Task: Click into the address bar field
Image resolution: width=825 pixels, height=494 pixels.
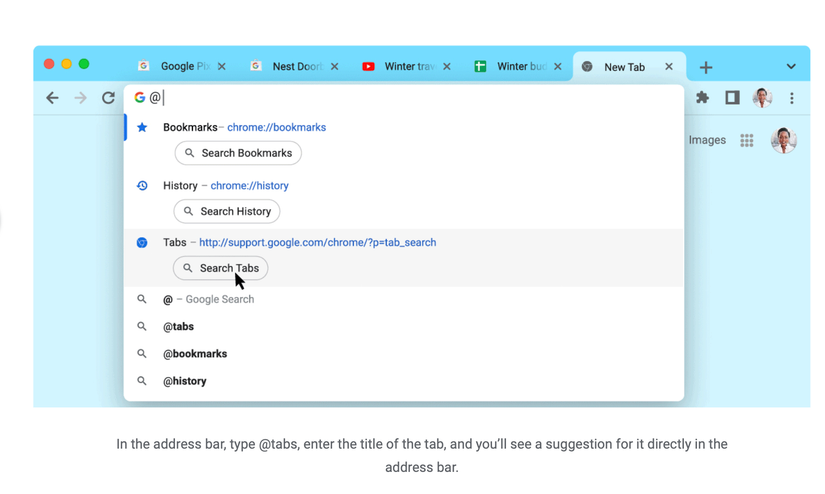Action: point(400,98)
